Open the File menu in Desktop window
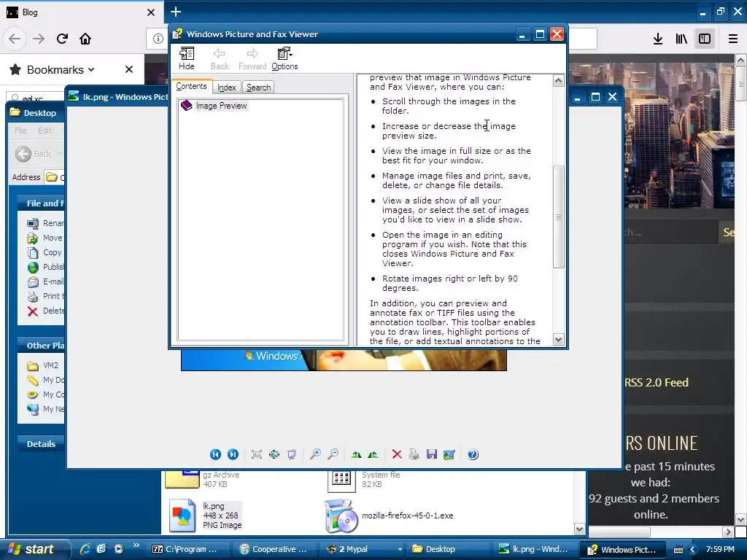The height and width of the screenshot is (560, 747). 20,131
